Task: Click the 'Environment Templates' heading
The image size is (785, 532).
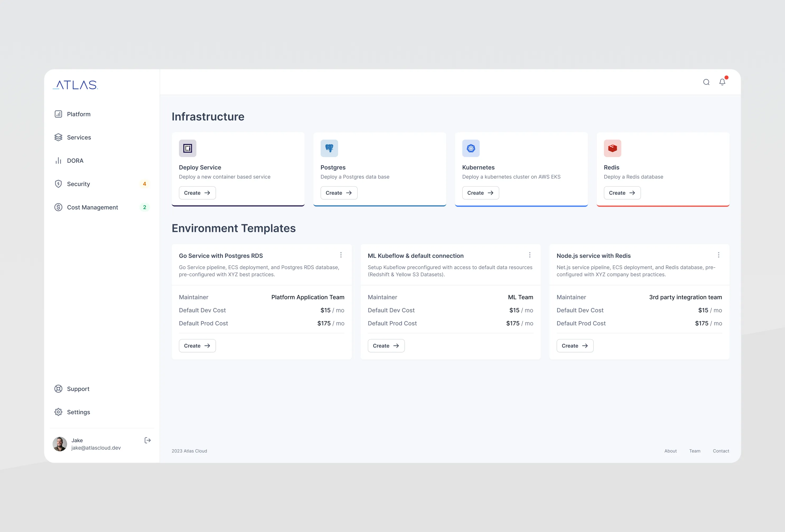Action: click(x=234, y=228)
